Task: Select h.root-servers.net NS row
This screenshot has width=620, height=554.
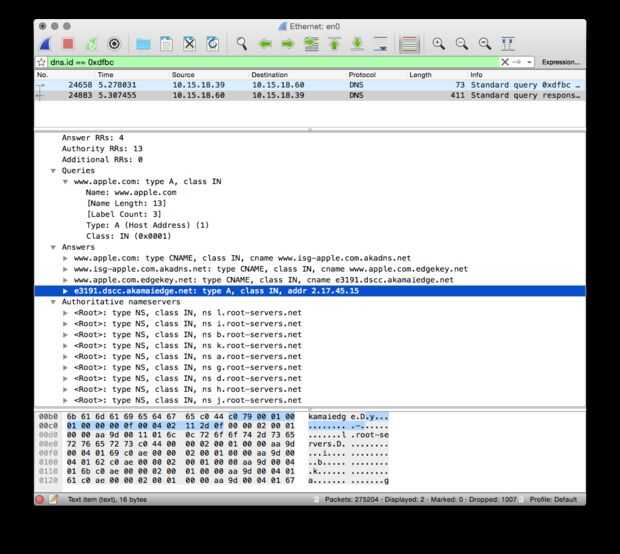Action: pyautogui.click(x=310, y=390)
